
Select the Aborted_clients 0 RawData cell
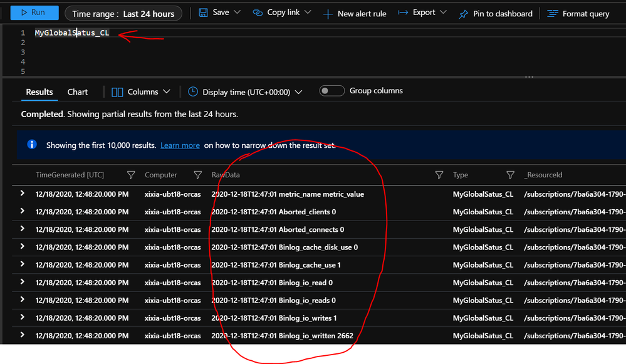click(x=273, y=212)
